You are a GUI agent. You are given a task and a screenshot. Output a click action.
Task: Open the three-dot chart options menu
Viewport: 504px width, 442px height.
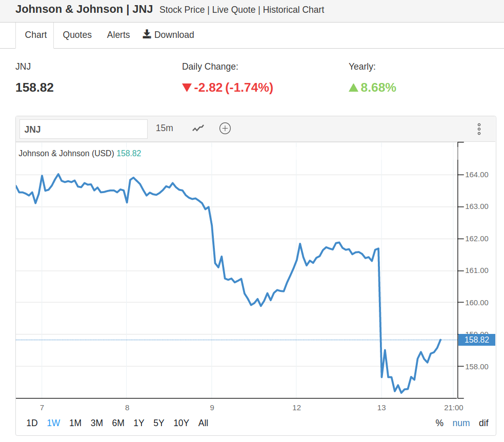point(479,129)
